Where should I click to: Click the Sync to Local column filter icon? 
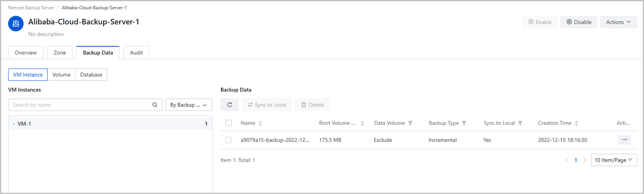(x=520, y=123)
